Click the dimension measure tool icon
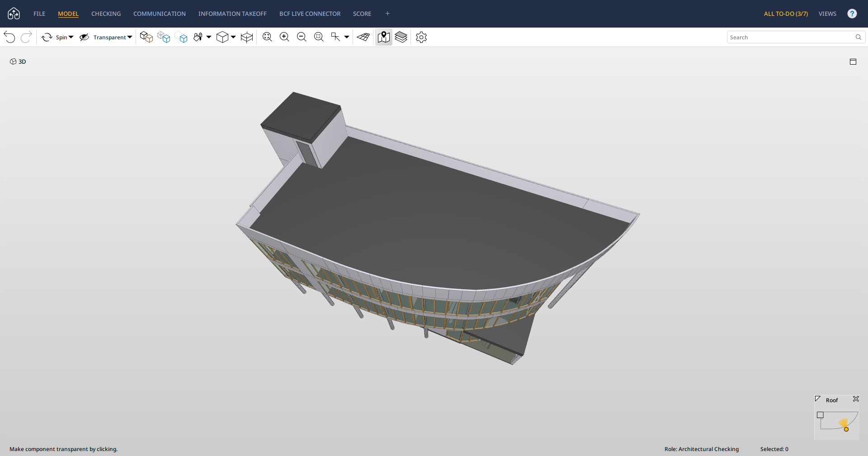The height and width of the screenshot is (456, 868). click(x=335, y=37)
